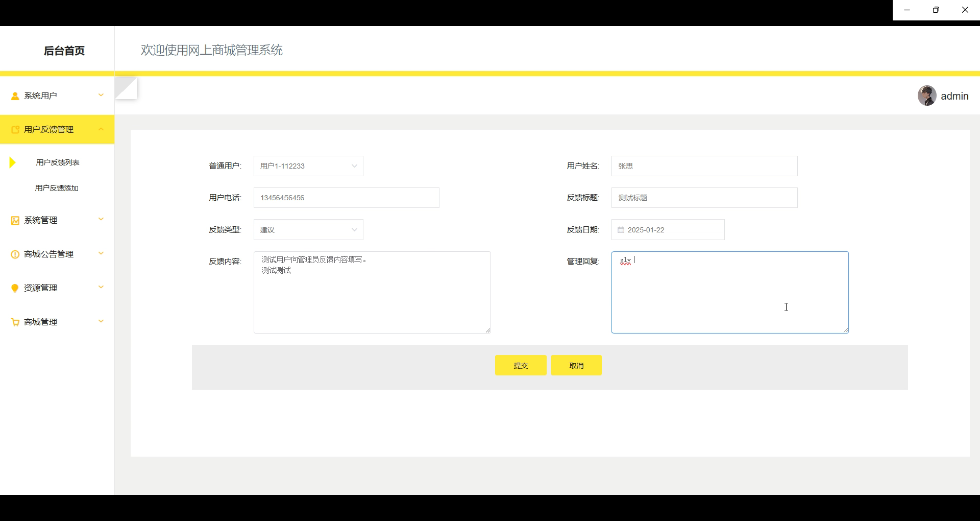
Task: Expand the 商城管理 chevron
Action: [101, 321]
